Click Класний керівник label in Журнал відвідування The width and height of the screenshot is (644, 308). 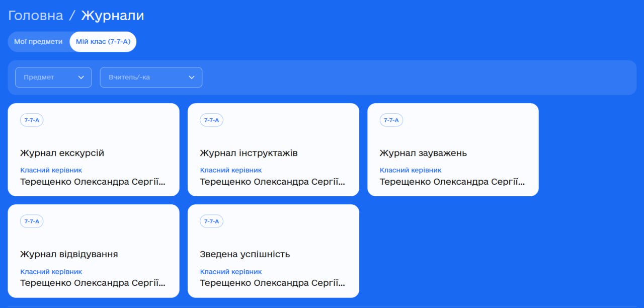[x=51, y=271]
